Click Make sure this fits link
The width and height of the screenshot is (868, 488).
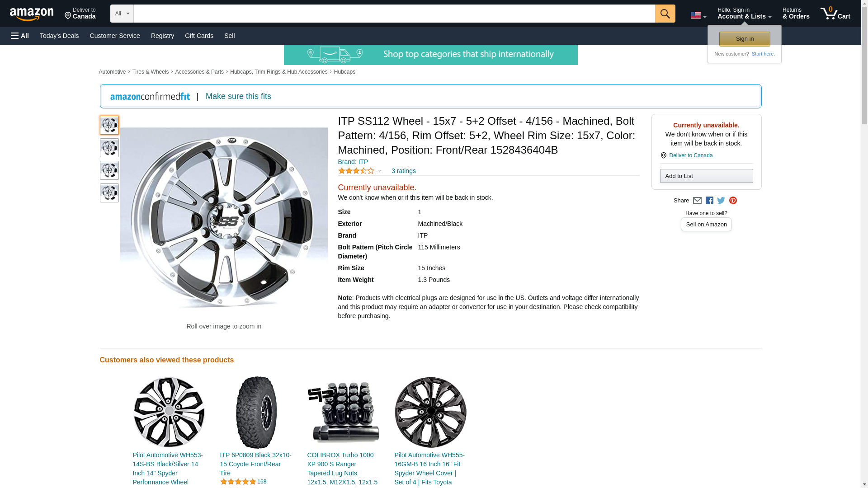[238, 96]
